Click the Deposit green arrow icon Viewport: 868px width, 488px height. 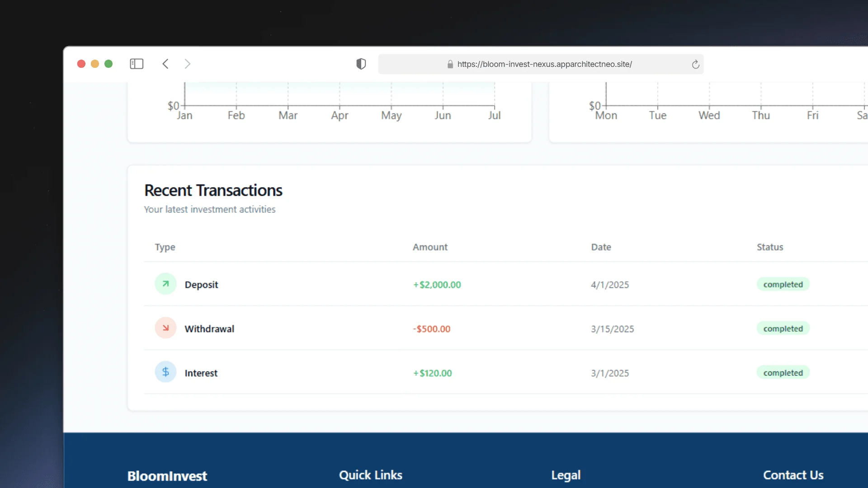point(165,284)
